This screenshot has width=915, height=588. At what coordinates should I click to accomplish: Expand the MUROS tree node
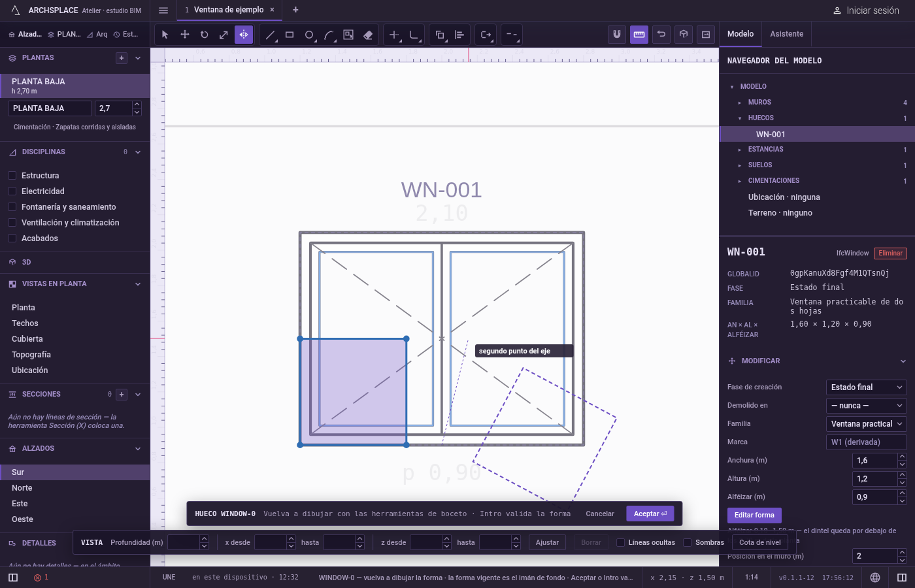pyautogui.click(x=740, y=103)
